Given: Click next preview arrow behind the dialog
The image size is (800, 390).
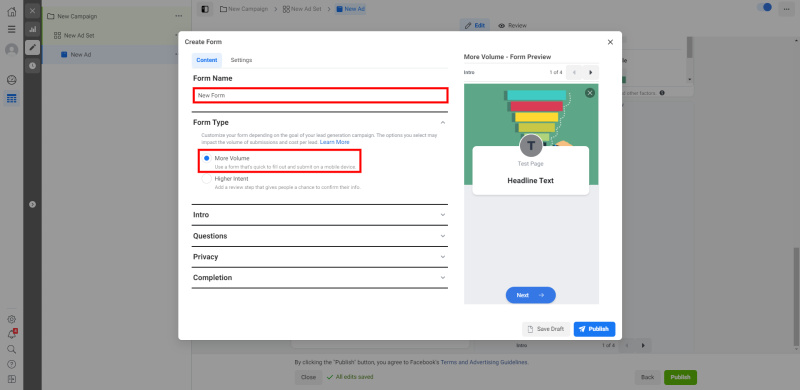Looking at the screenshot, I should tap(643, 346).
